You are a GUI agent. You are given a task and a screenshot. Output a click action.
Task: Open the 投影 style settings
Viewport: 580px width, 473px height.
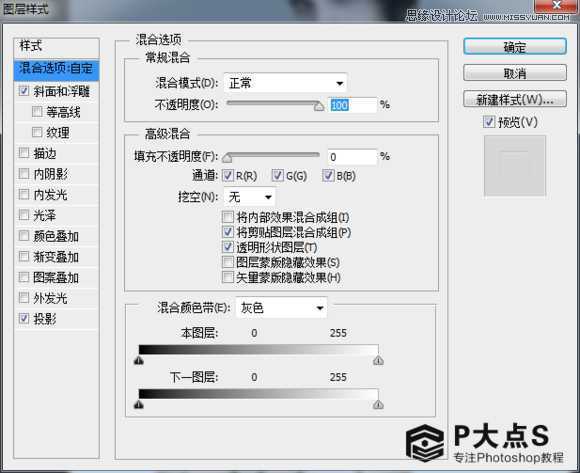tap(45, 318)
